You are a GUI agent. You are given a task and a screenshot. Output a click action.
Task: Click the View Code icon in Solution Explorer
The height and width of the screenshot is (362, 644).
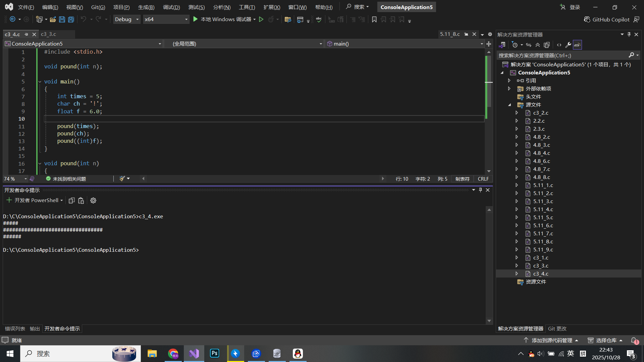(559, 45)
